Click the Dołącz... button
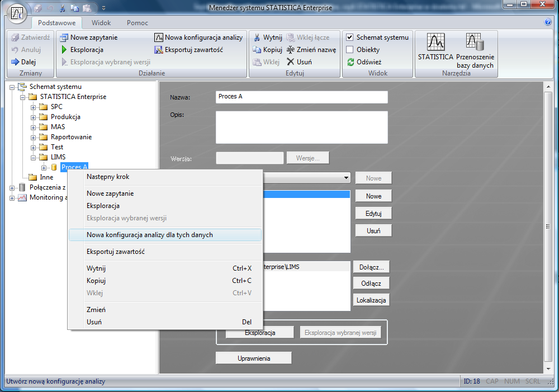 (x=371, y=267)
